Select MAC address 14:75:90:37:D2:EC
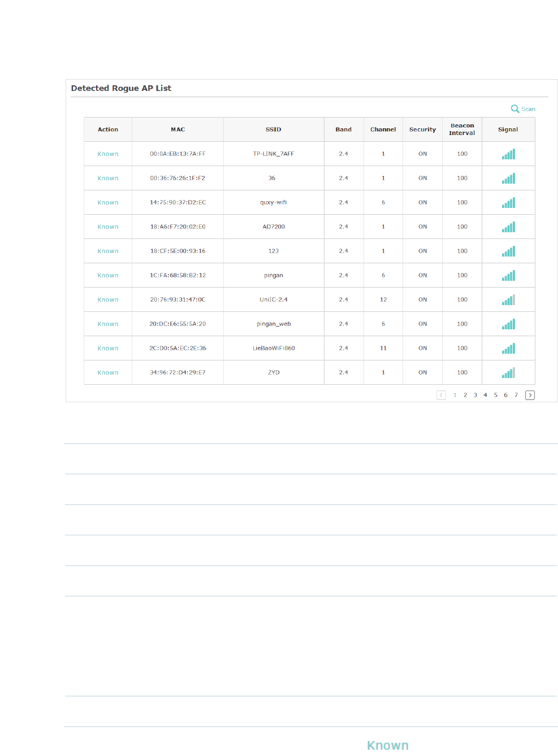 pyautogui.click(x=178, y=202)
